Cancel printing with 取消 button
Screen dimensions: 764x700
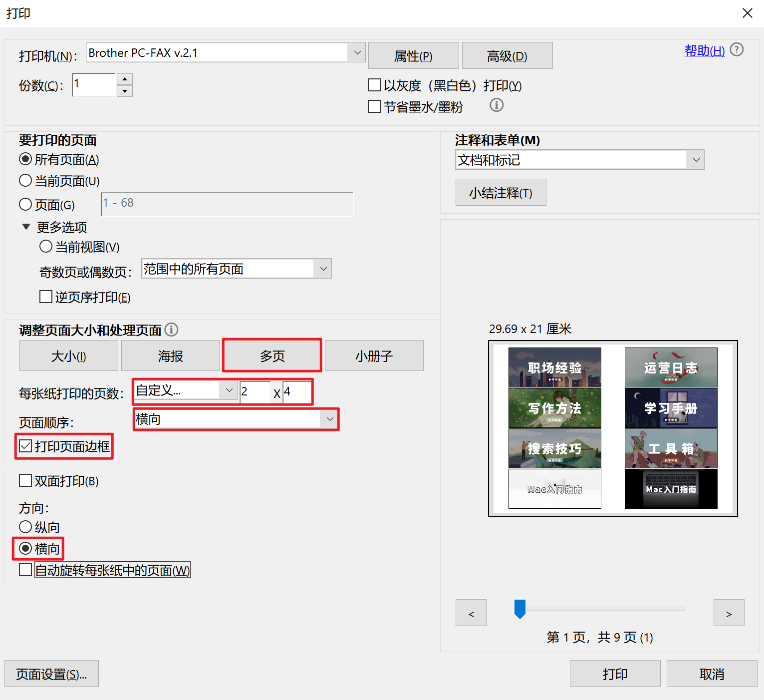[712, 674]
